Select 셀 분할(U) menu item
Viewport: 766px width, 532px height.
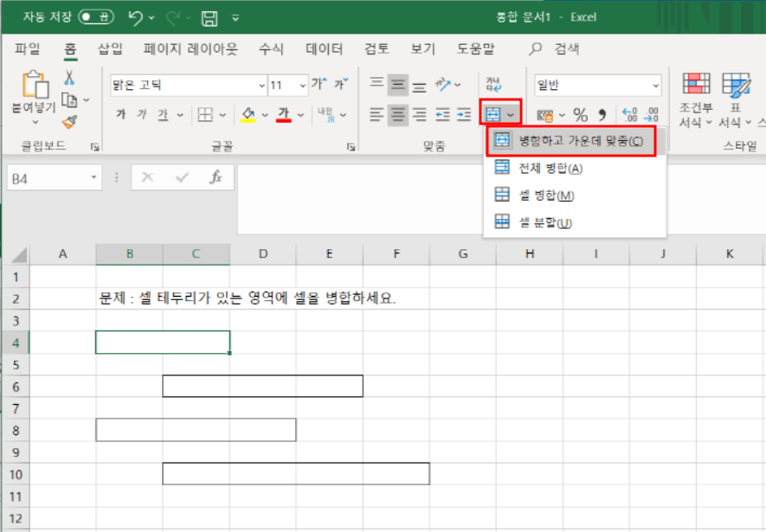click(575, 222)
